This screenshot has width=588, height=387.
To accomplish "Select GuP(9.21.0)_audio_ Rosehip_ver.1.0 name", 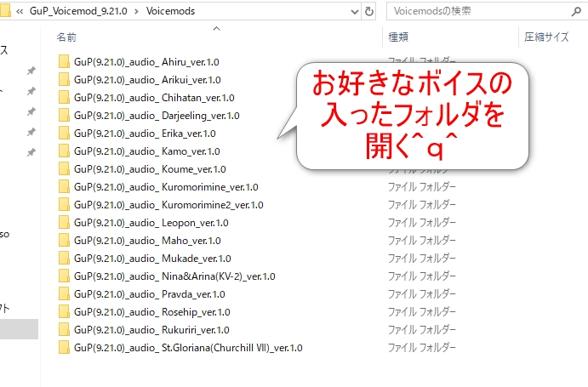I will tap(152, 312).
